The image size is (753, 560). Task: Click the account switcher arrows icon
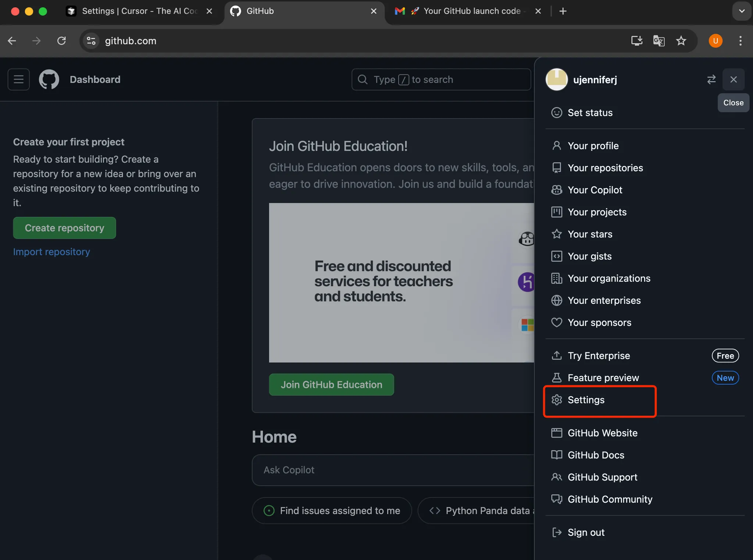(x=711, y=79)
